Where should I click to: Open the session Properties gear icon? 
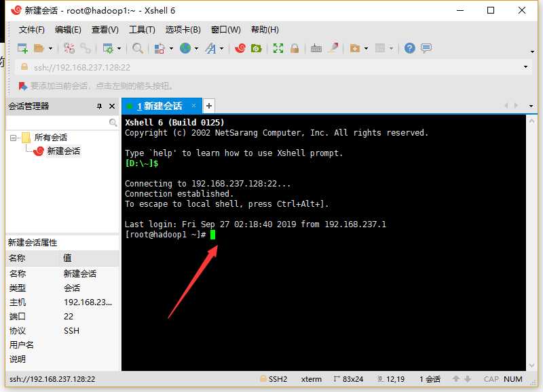108,48
